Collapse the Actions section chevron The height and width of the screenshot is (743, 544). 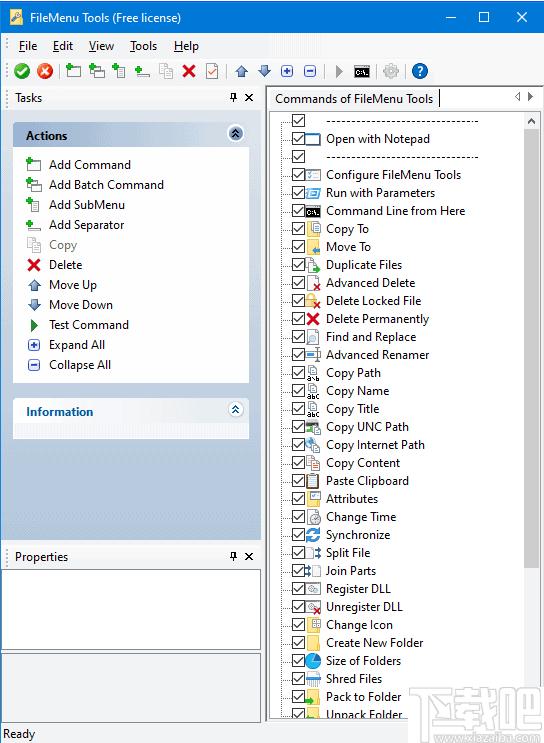(x=236, y=134)
